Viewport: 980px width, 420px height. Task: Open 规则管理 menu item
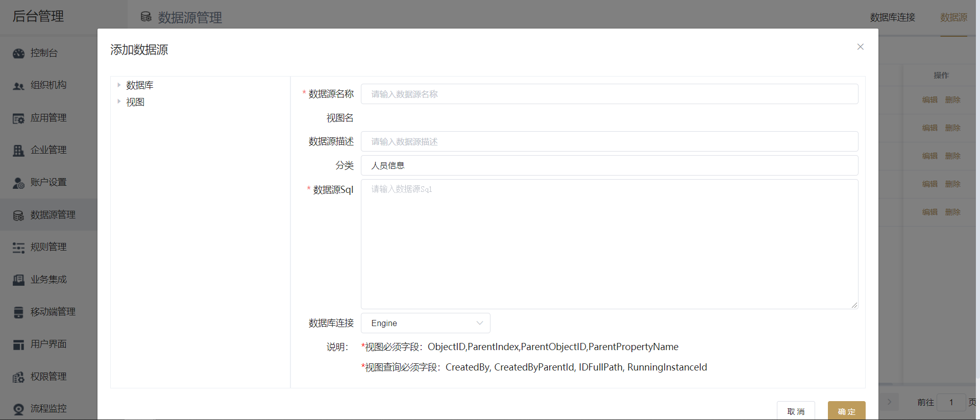[48, 247]
